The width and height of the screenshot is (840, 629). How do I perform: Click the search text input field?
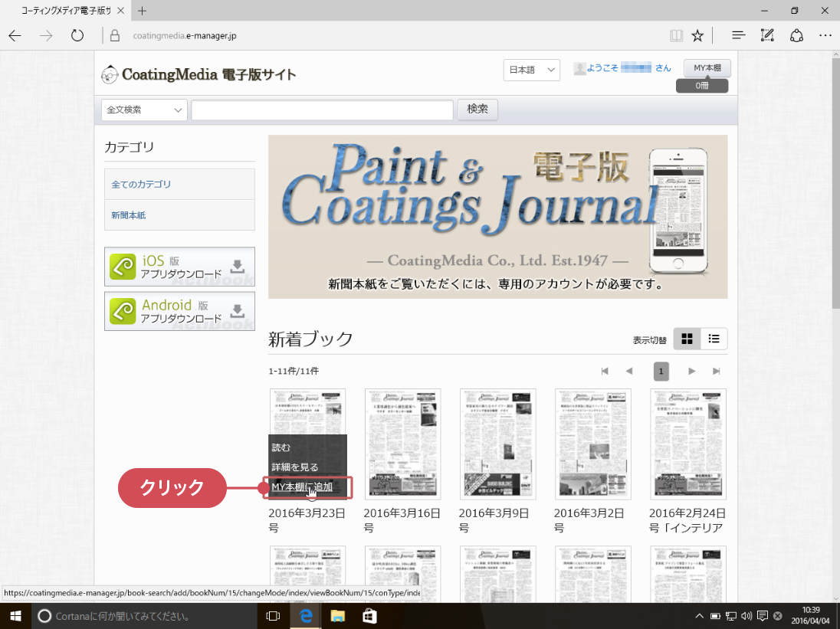[x=322, y=110]
